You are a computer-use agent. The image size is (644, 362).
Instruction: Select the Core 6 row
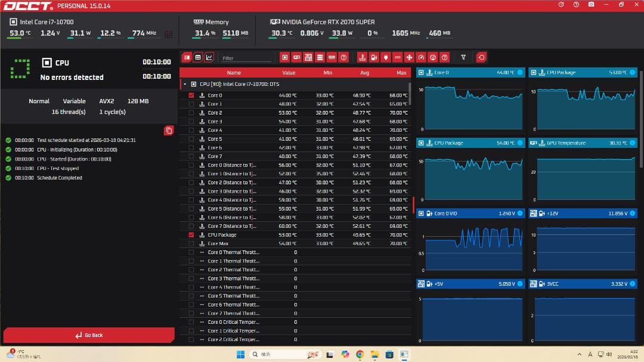295,147
